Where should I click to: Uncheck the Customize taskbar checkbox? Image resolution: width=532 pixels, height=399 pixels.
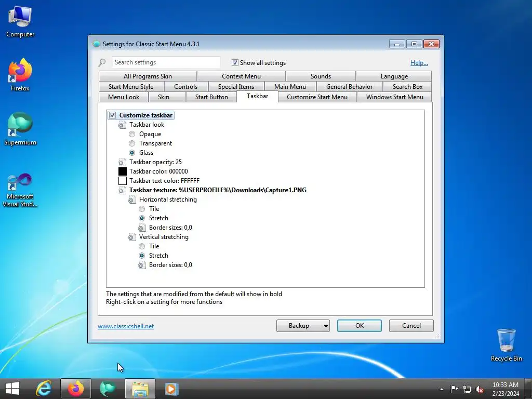tap(113, 115)
